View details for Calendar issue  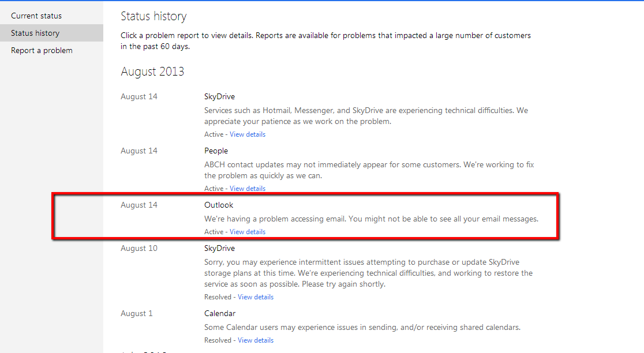pos(256,340)
